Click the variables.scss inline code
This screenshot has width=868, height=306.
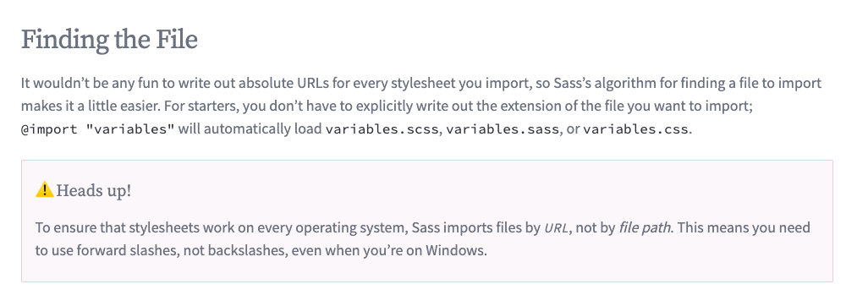pyautogui.click(x=382, y=130)
